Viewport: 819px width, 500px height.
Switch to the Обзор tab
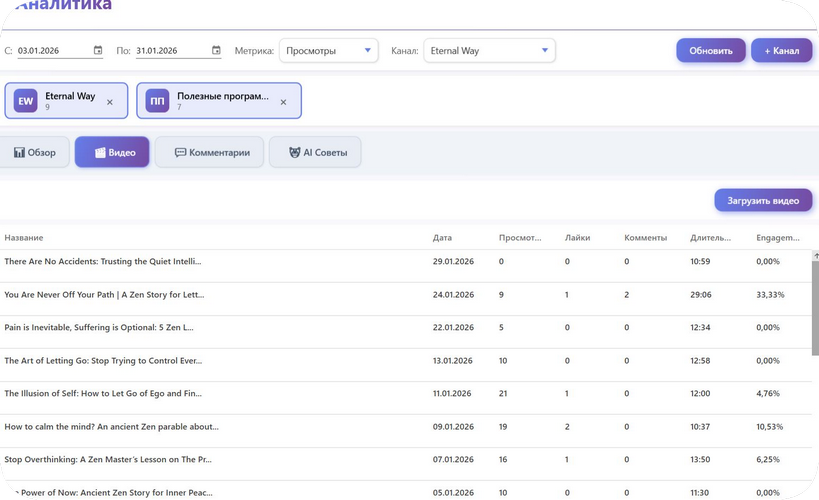(x=35, y=153)
